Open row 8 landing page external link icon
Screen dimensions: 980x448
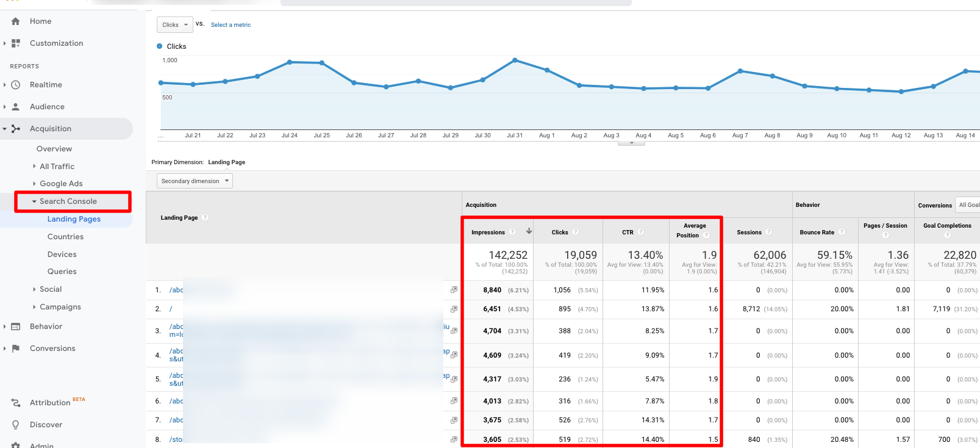[x=454, y=439]
